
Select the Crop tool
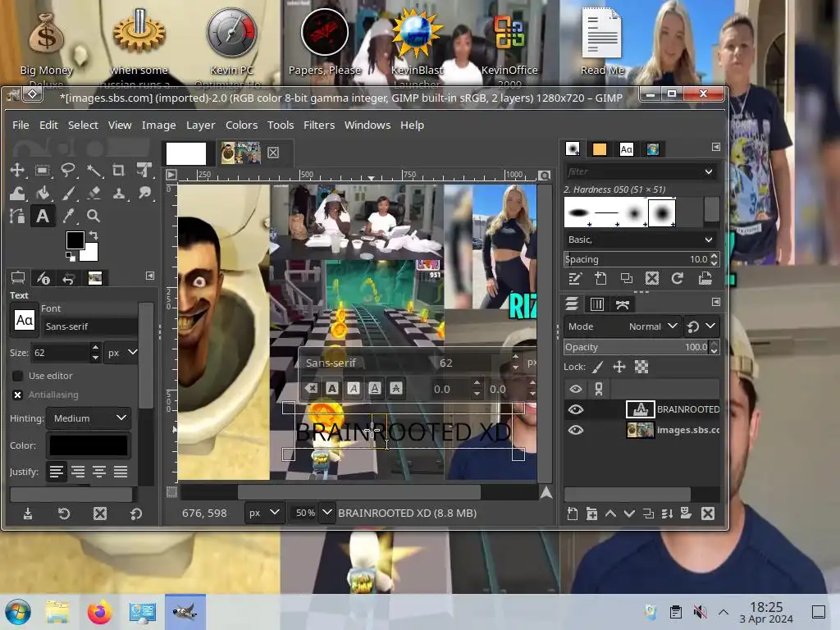point(119,171)
